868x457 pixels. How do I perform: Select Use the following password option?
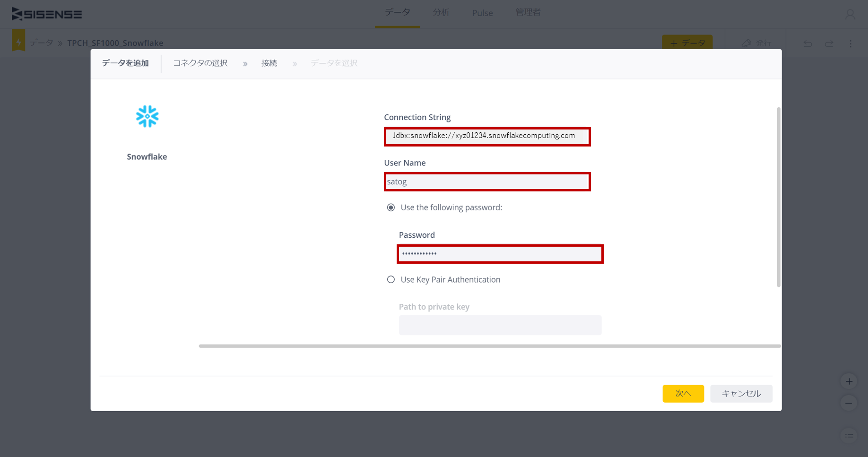pos(391,207)
